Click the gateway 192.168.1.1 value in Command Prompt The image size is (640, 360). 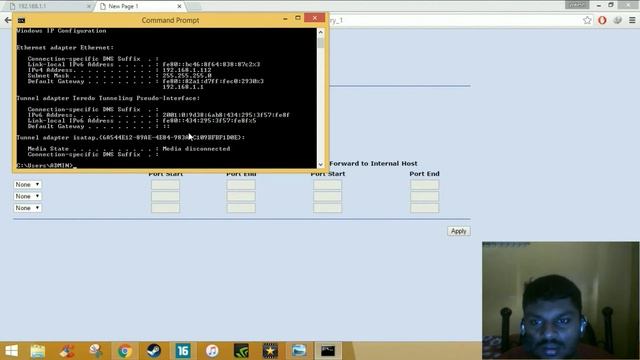[x=183, y=87]
